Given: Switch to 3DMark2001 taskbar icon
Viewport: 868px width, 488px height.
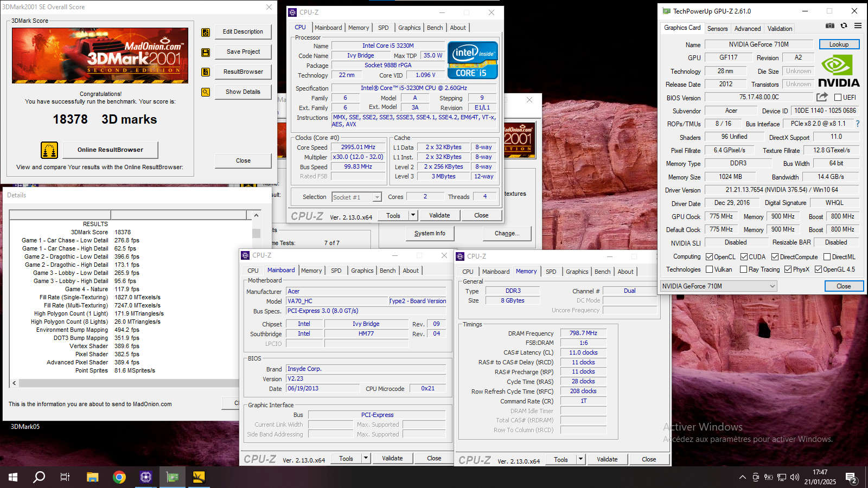Looking at the screenshot, I should point(199,477).
